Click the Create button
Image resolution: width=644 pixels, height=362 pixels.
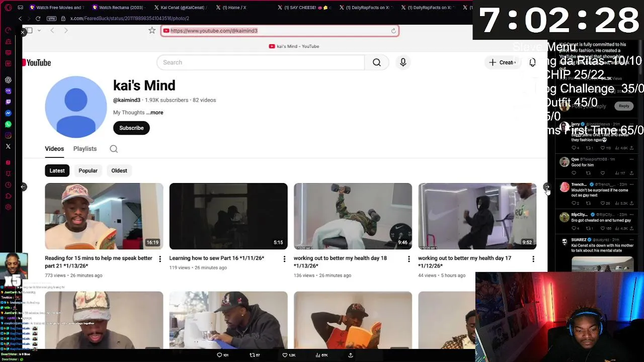[503, 62]
